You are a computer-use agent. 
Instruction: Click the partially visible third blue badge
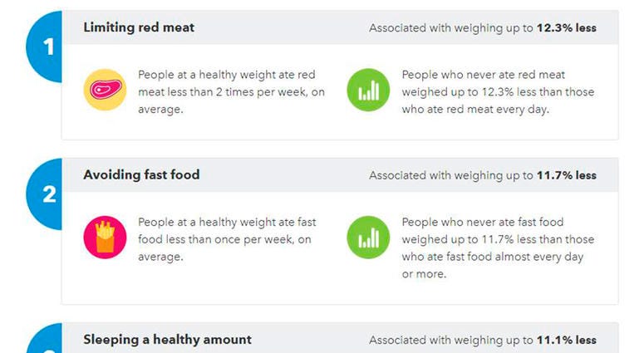pyautogui.click(x=45, y=338)
